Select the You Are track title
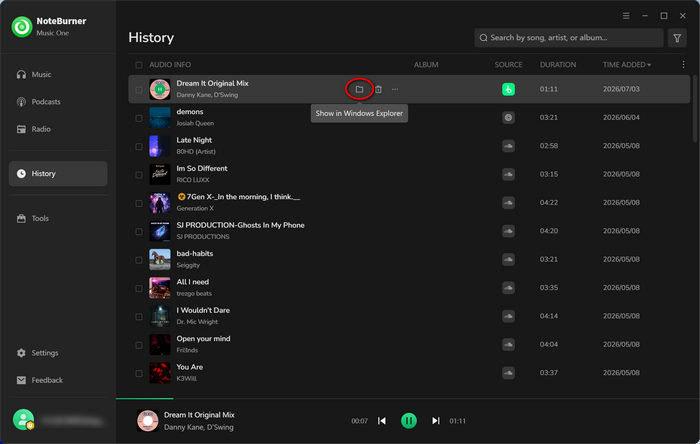Image resolution: width=700 pixels, height=444 pixels. pos(189,367)
